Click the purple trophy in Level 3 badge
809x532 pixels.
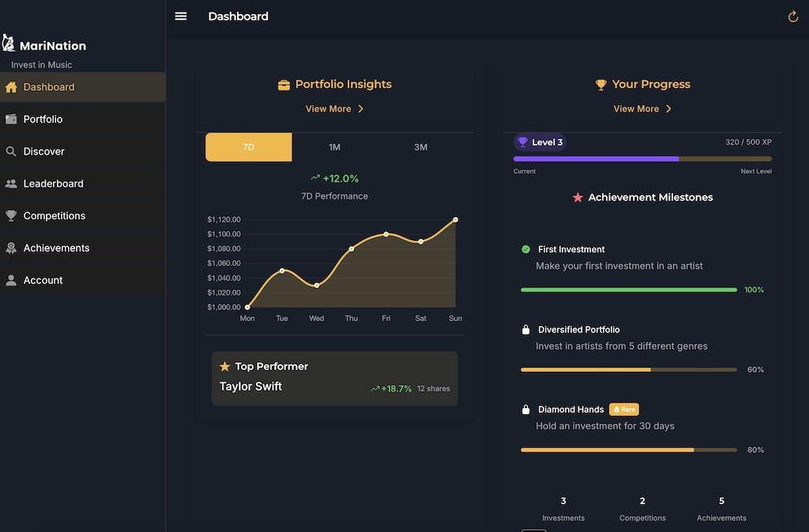tap(522, 142)
